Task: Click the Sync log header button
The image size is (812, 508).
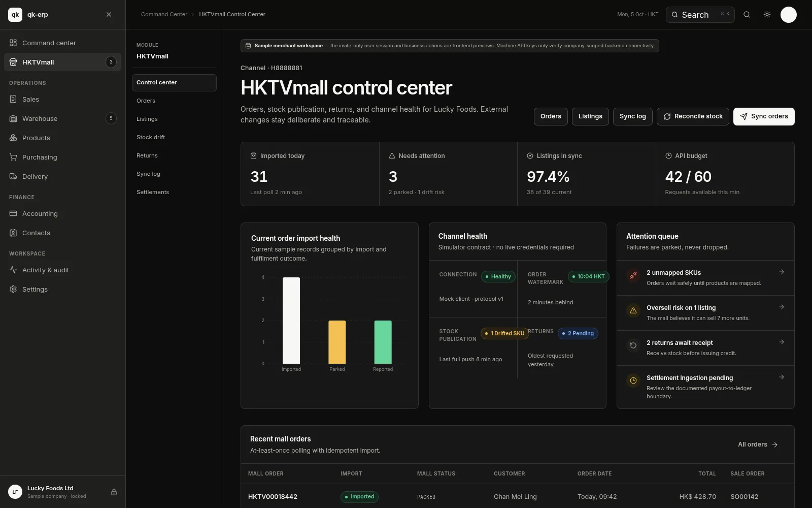Action: point(632,116)
